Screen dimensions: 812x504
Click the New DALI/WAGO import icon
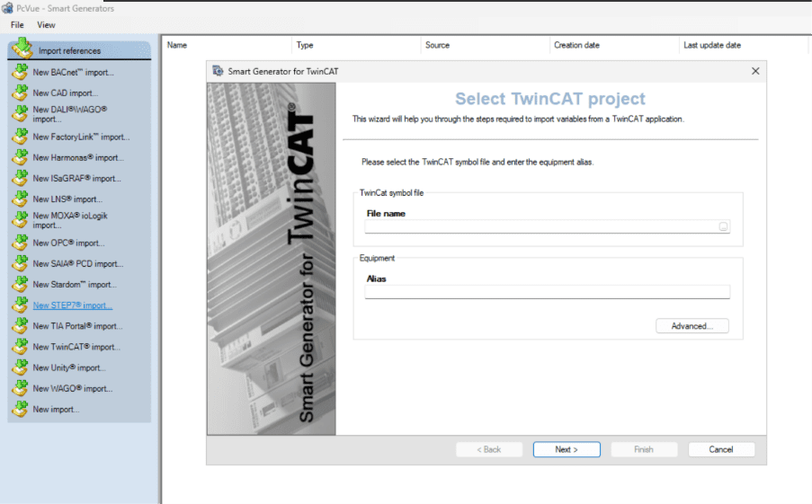coord(20,113)
